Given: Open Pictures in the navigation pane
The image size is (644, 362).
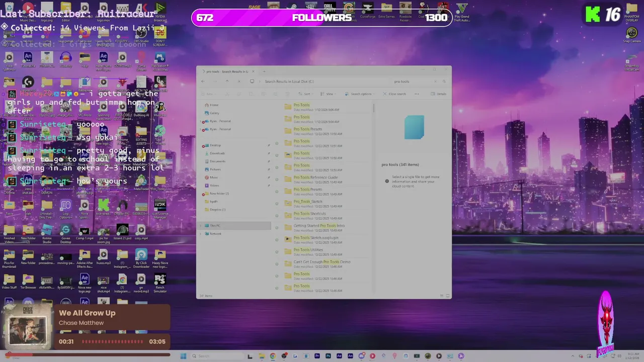Looking at the screenshot, I should 213,169.
